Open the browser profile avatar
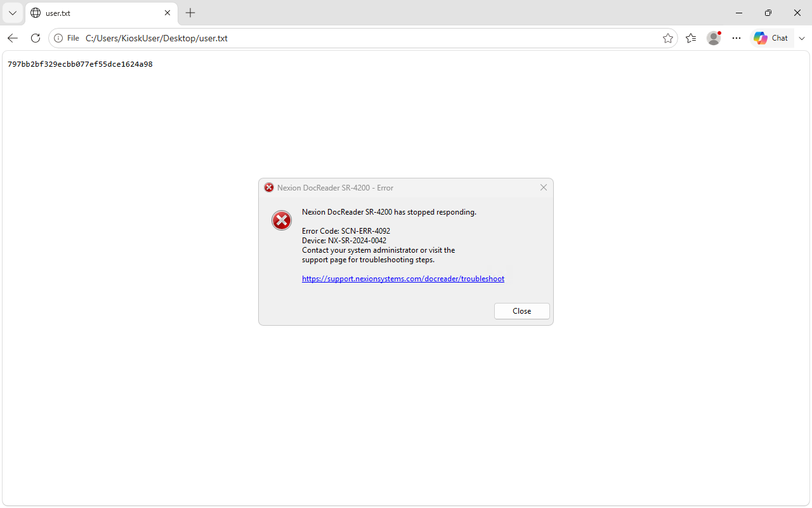 pos(714,38)
